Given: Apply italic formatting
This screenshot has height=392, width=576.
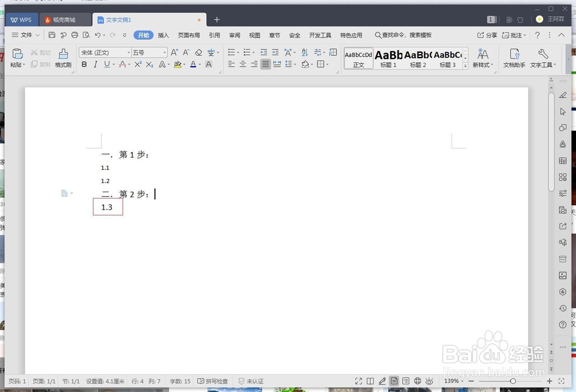Looking at the screenshot, I should (x=96, y=64).
